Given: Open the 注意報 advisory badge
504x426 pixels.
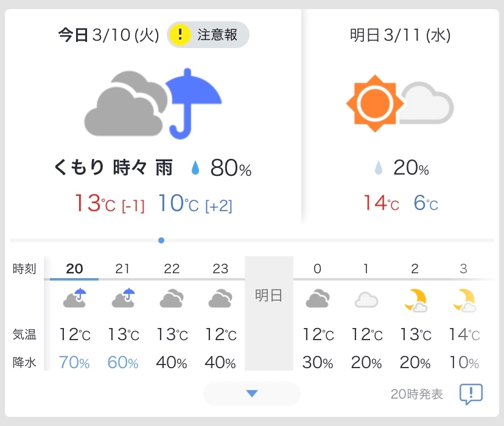Looking at the screenshot, I should 208,35.
